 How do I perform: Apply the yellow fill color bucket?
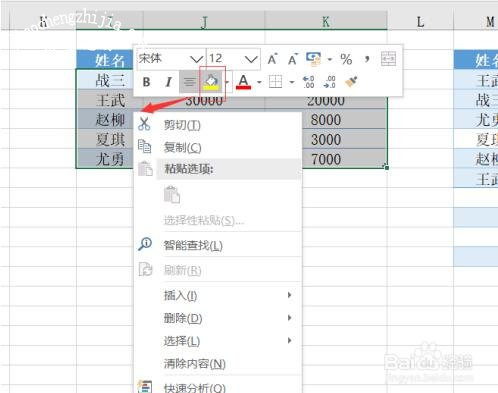click(x=212, y=82)
